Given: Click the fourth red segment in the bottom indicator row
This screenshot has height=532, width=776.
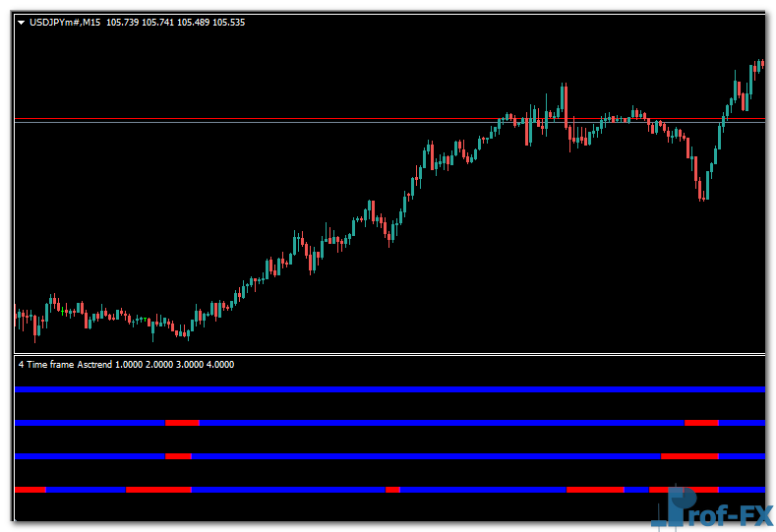Looking at the screenshot, I should coord(595,489).
